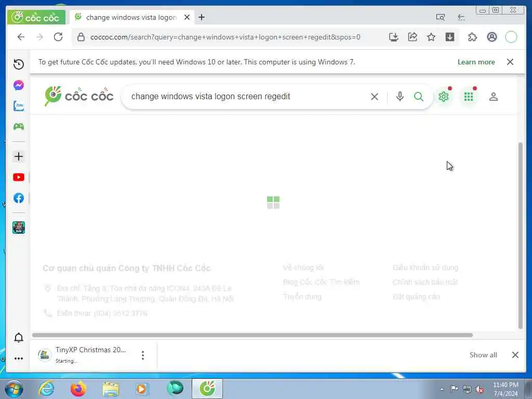Open tab search icon in title bar

point(441,17)
